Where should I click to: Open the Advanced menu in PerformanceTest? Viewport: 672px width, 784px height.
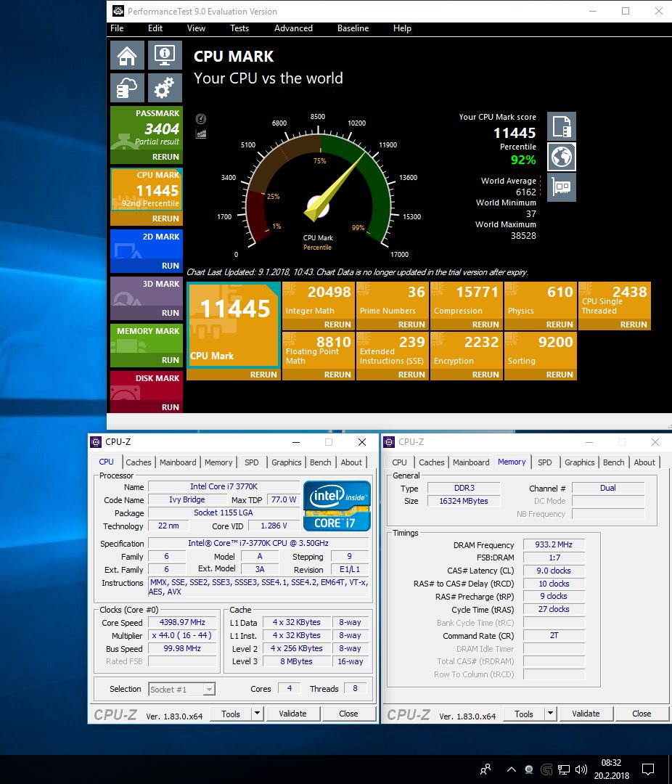coord(293,28)
